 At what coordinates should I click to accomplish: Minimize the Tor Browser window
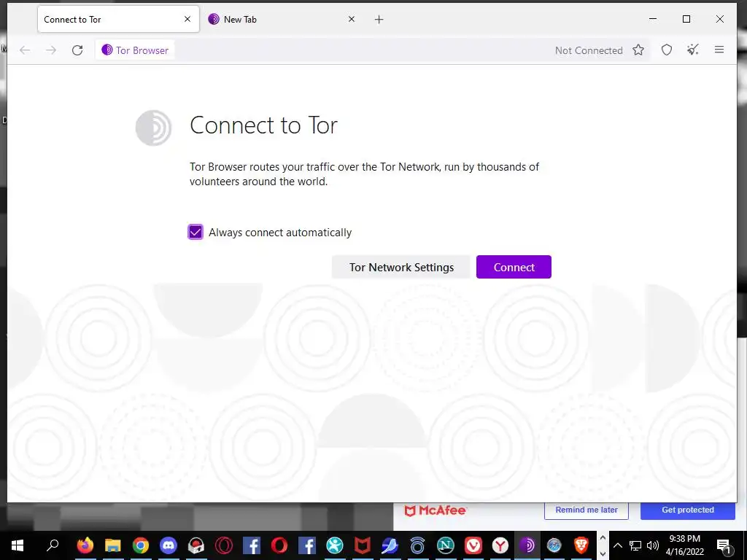[653, 19]
